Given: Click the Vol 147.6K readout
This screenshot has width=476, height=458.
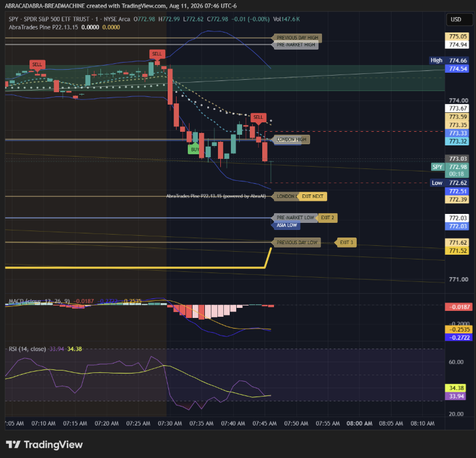Looking at the screenshot, I should pyautogui.click(x=286, y=19).
